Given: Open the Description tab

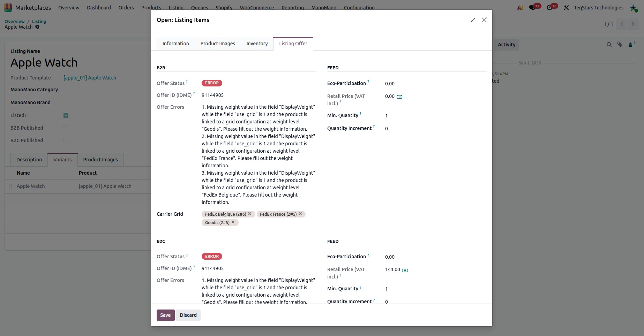Looking at the screenshot, I should pyautogui.click(x=29, y=160).
